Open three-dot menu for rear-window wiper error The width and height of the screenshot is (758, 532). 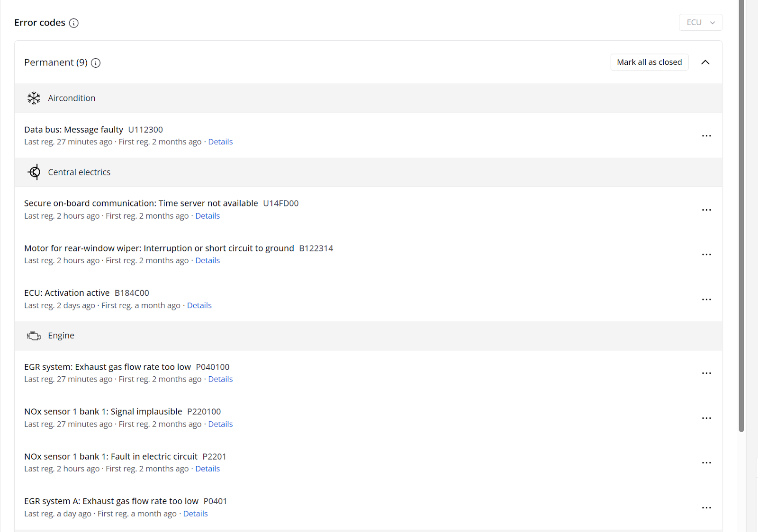coord(706,255)
